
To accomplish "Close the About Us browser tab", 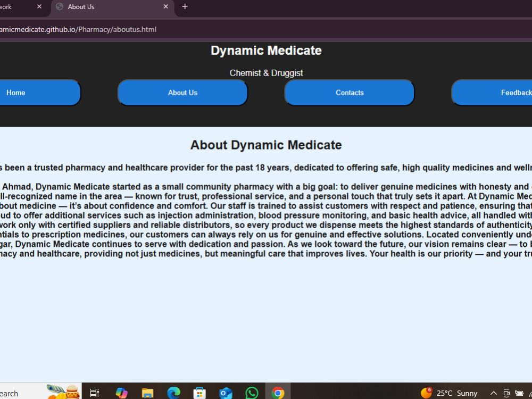I will click(165, 6).
